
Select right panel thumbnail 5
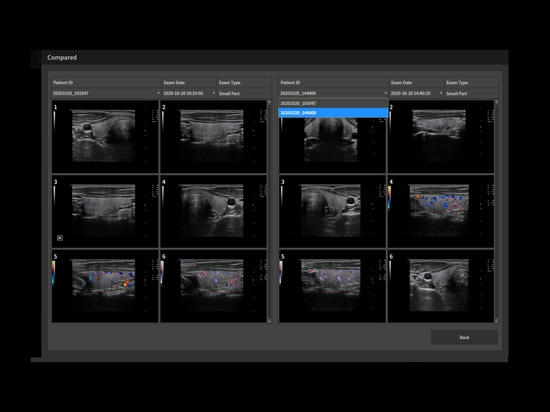point(332,286)
